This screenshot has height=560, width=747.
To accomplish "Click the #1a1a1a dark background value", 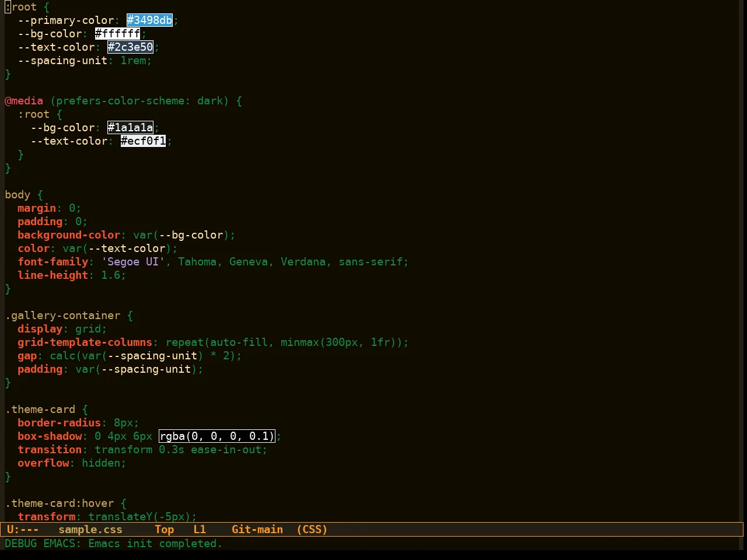I will point(130,128).
